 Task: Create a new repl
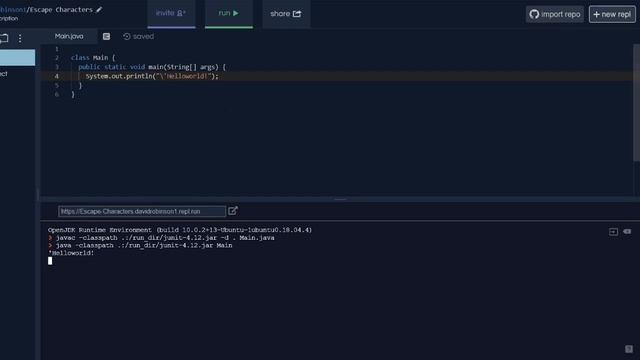point(612,14)
